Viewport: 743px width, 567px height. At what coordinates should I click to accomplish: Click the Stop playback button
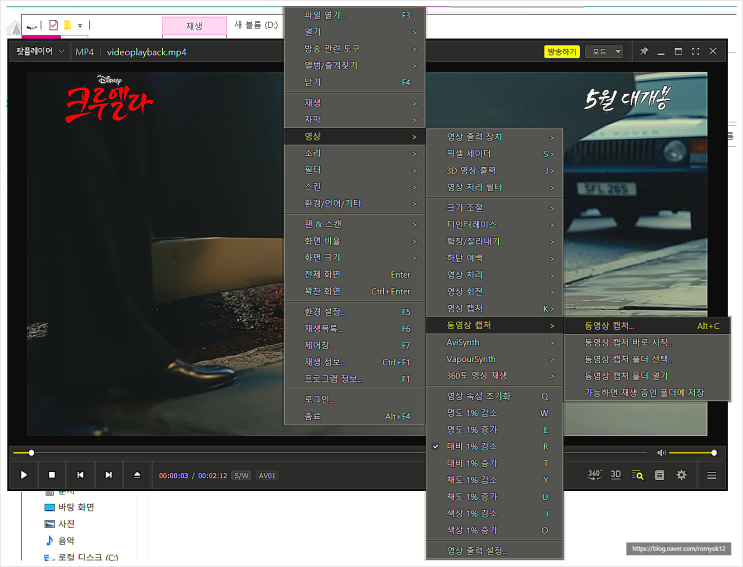click(x=52, y=475)
